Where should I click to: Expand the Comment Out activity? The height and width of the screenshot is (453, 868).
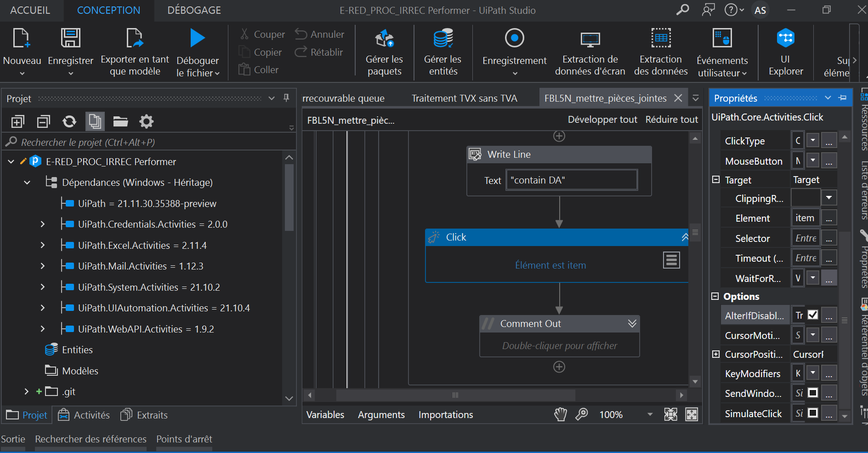pos(632,324)
